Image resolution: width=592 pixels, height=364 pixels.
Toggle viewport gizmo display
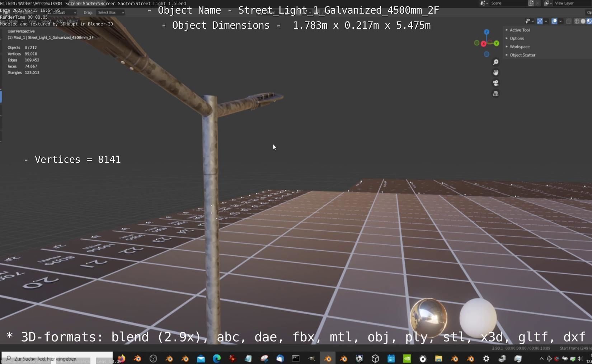click(540, 21)
